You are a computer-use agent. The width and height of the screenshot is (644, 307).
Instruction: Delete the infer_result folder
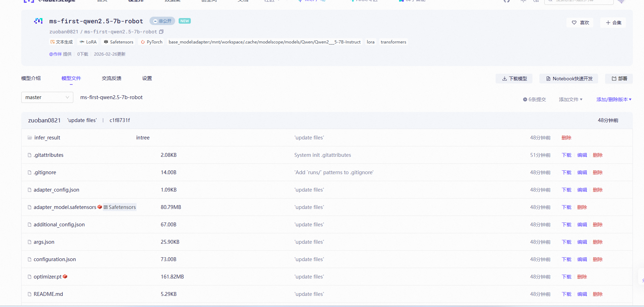tap(566, 138)
